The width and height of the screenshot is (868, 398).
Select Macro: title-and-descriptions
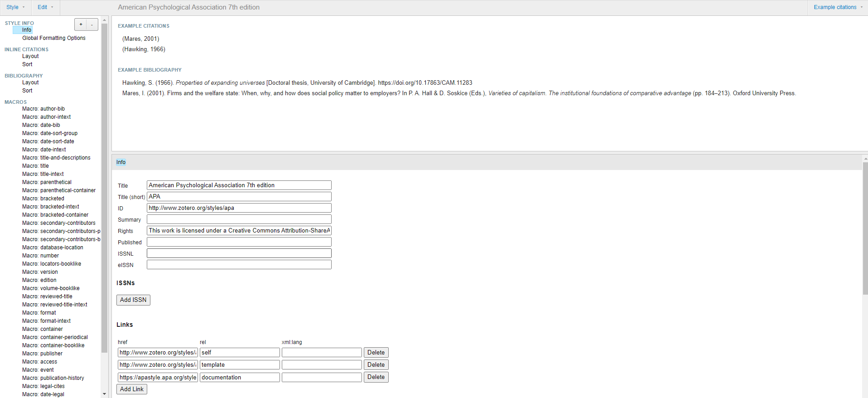pos(56,158)
